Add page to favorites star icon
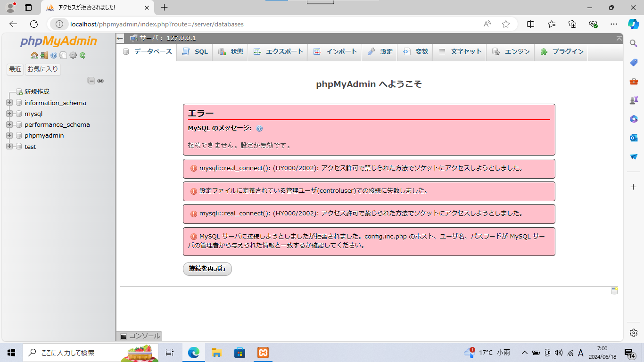 [x=506, y=24]
